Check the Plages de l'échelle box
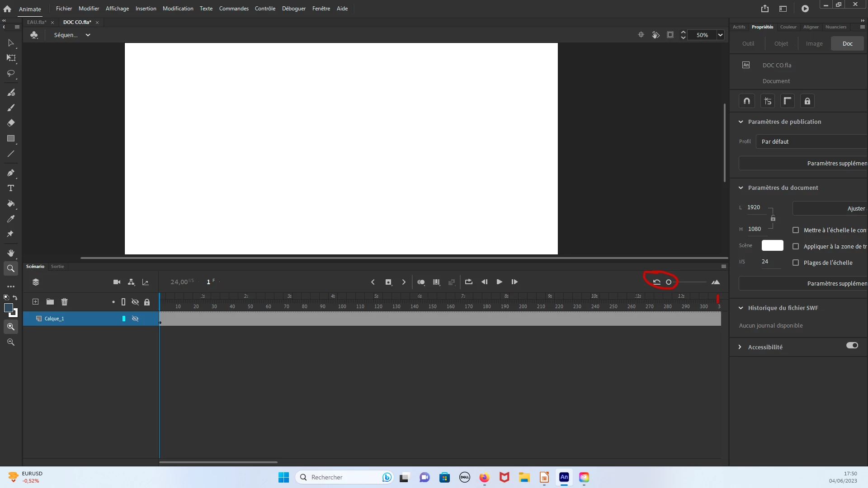Screen dimensions: 868x488 796,263
